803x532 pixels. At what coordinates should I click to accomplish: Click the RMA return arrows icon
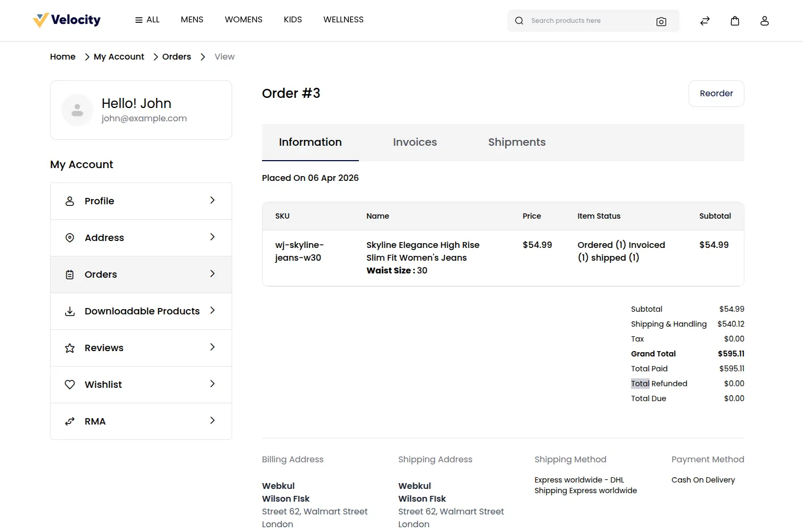click(x=70, y=421)
